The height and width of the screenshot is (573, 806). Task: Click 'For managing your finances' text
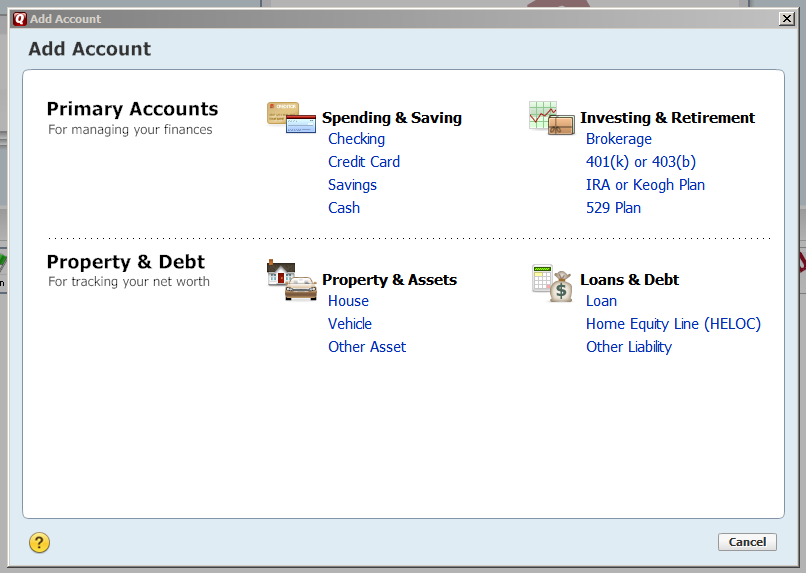130,130
